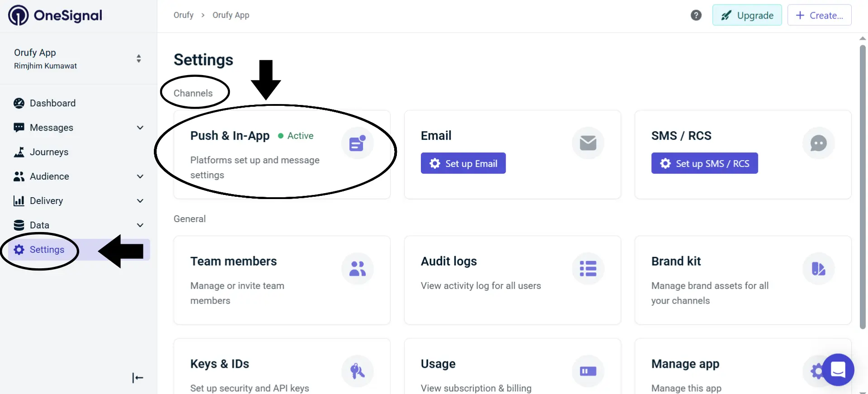
Task: Open the Brand kit card
Action: click(x=743, y=280)
